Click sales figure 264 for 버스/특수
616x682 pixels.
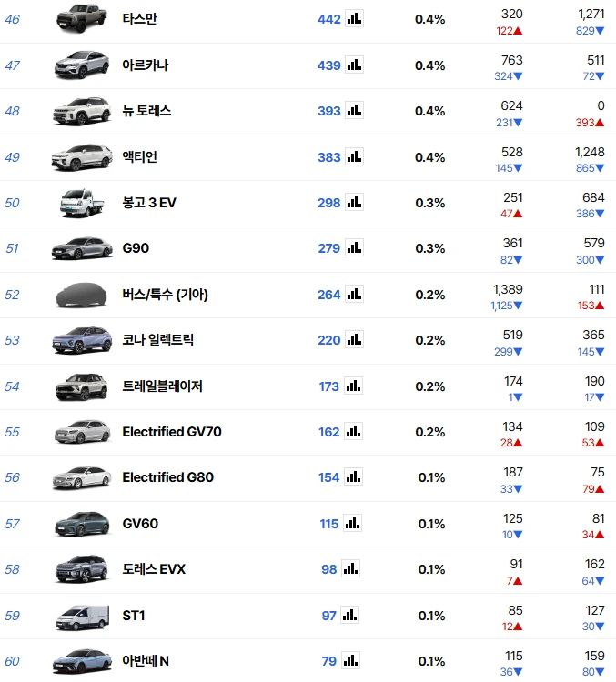[x=329, y=295]
